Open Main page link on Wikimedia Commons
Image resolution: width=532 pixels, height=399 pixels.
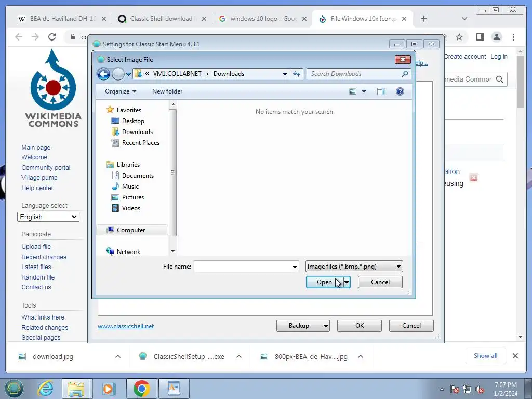(x=36, y=148)
